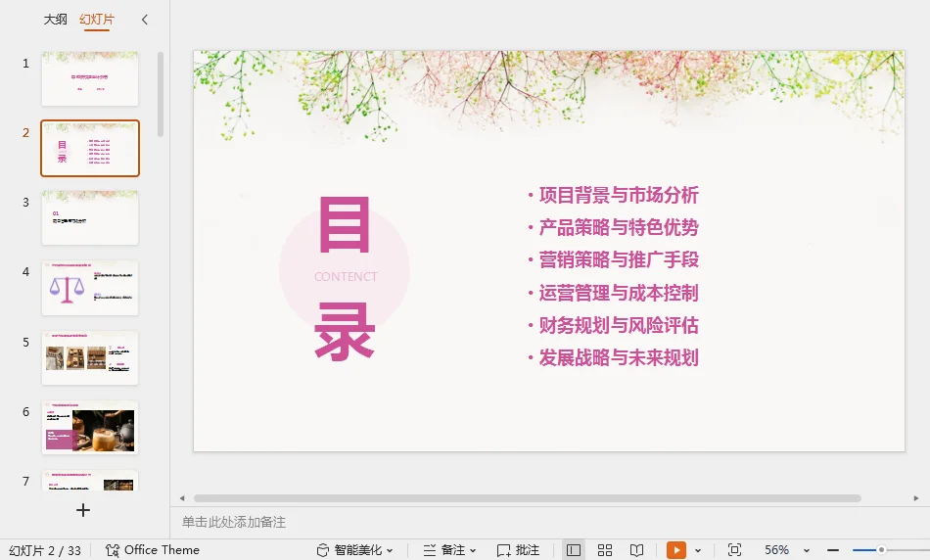Switch to normal view icon
The image size is (930, 560).
pos(573,550)
